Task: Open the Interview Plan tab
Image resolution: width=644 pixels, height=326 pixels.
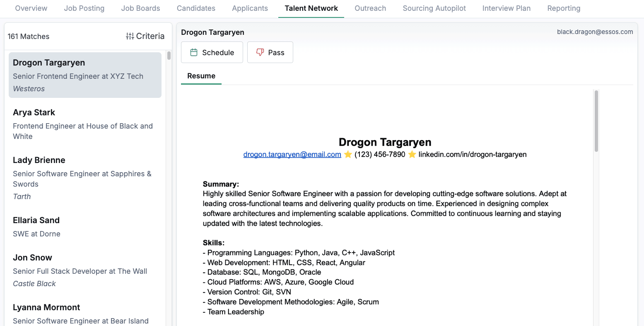Action: click(506, 8)
